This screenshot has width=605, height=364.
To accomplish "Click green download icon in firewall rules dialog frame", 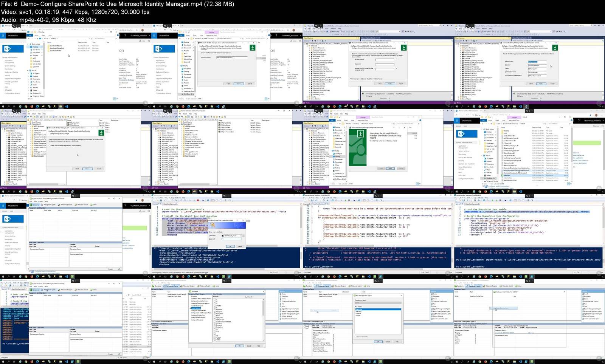I will click(x=101, y=133).
